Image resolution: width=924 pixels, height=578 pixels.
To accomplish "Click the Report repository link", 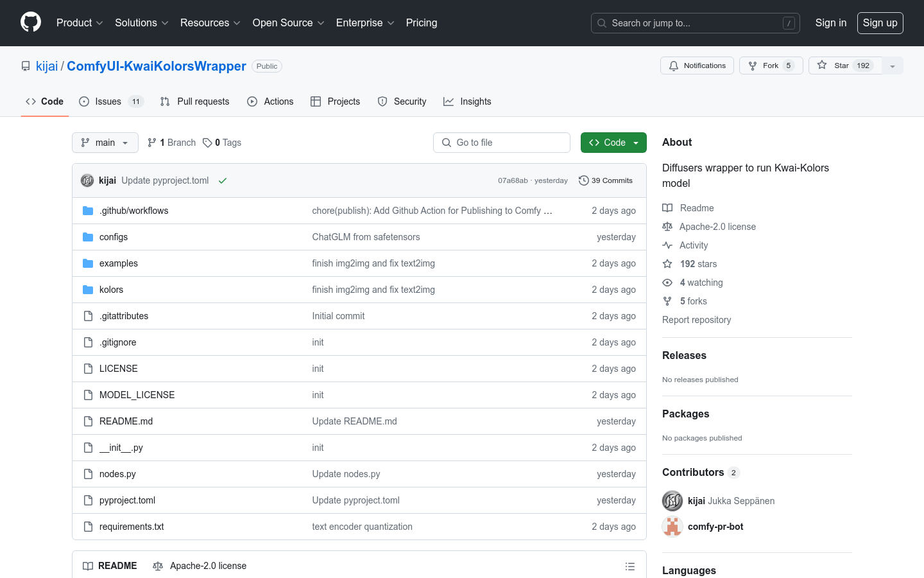I will tap(696, 320).
